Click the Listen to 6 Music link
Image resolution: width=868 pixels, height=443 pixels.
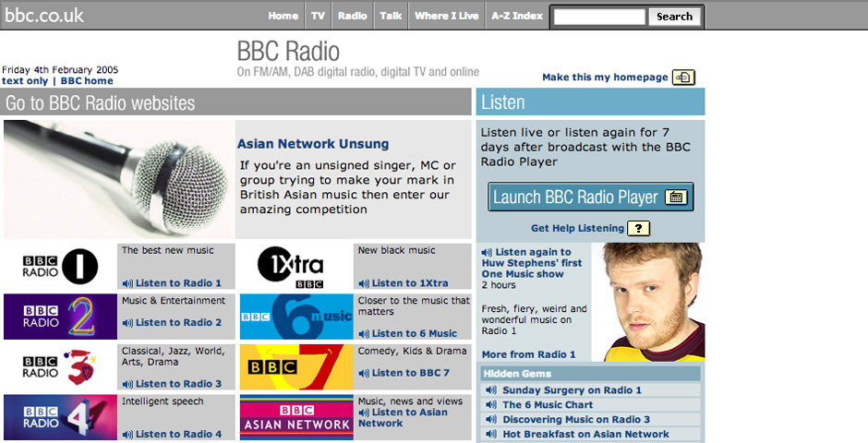415,333
